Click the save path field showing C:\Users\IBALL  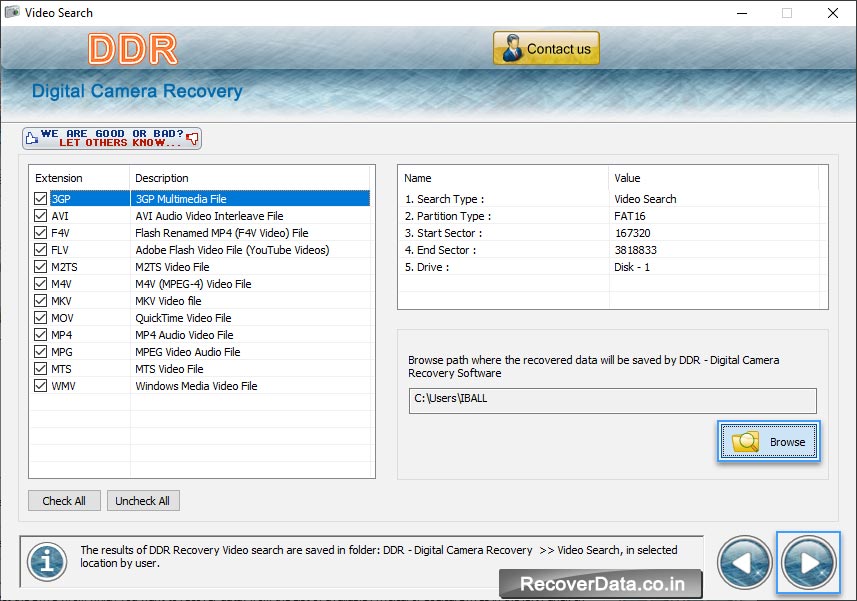tap(613, 400)
